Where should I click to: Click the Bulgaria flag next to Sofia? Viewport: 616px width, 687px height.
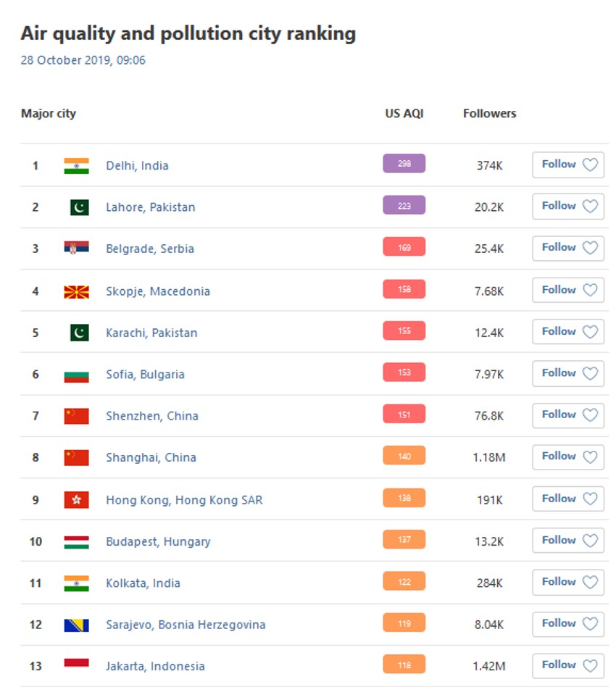[x=76, y=375]
